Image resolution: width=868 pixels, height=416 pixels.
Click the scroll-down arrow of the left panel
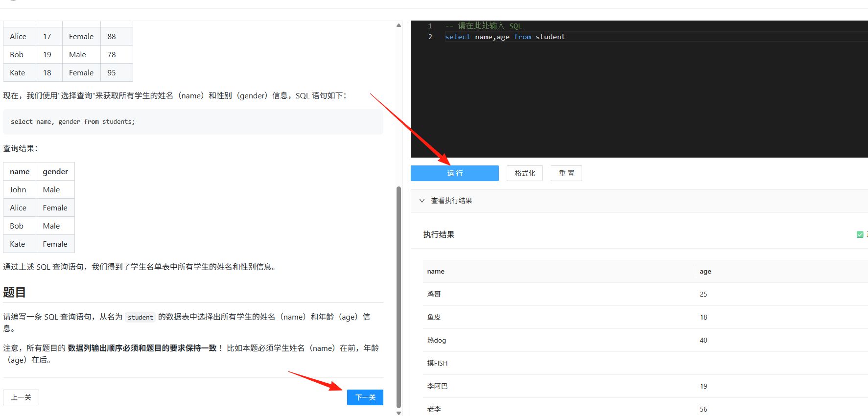pos(399,413)
